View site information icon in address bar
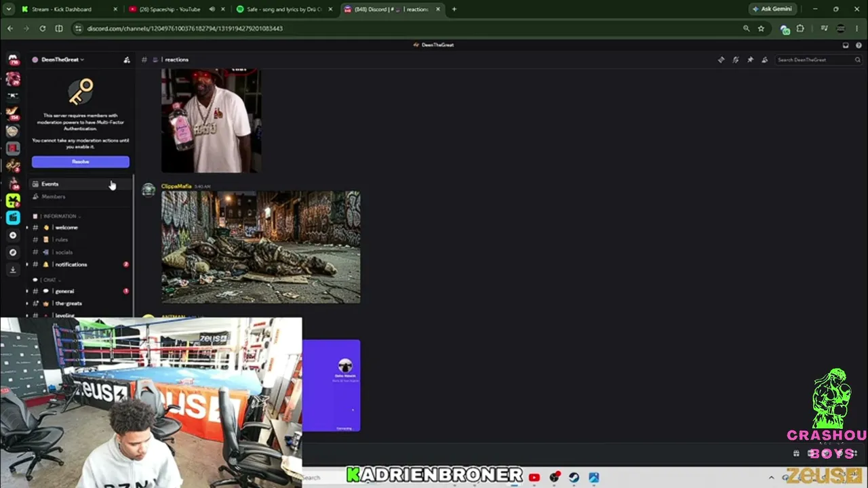868x488 pixels. point(78,28)
